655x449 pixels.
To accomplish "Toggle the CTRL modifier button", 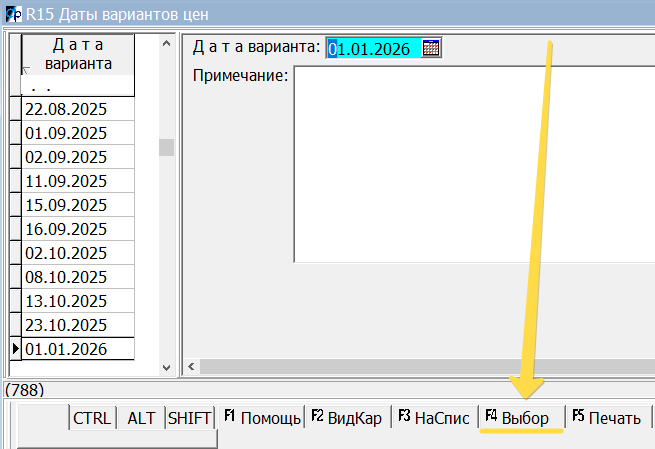I will click(x=92, y=419).
